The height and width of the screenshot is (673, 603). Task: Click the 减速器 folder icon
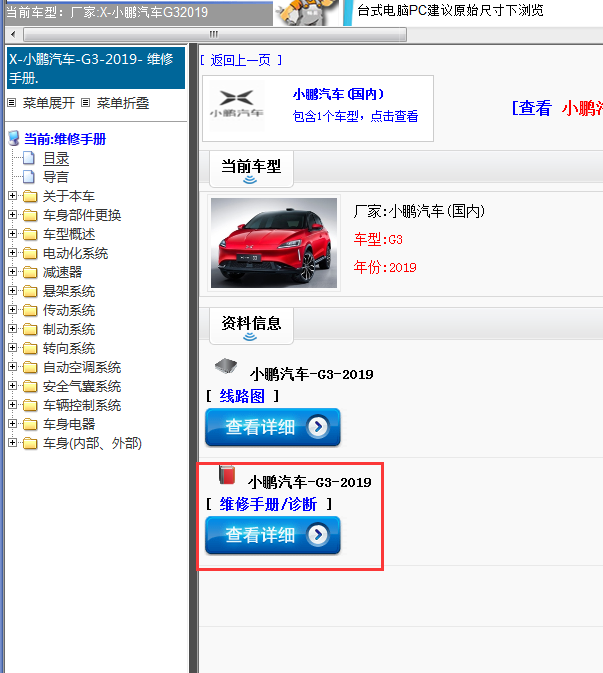(x=30, y=272)
